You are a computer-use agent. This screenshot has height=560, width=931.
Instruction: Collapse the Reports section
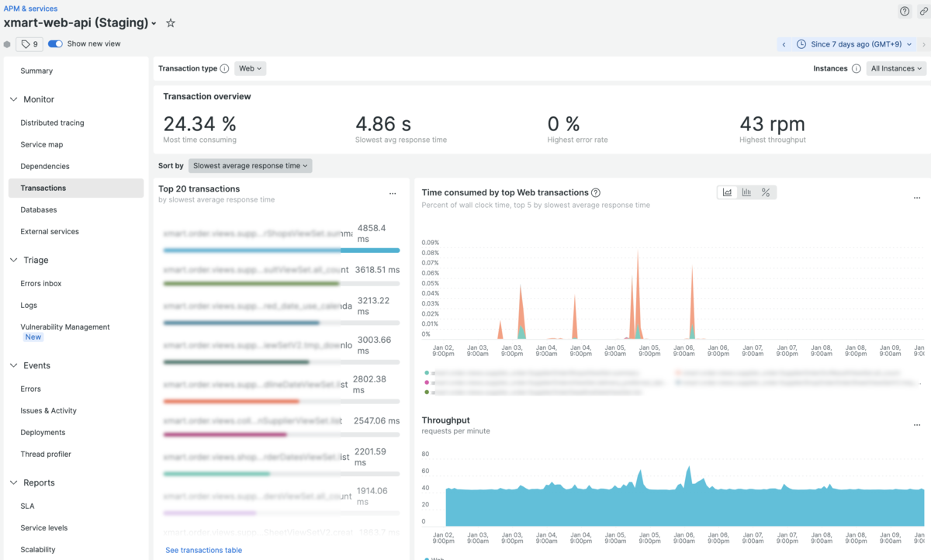(13, 482)
